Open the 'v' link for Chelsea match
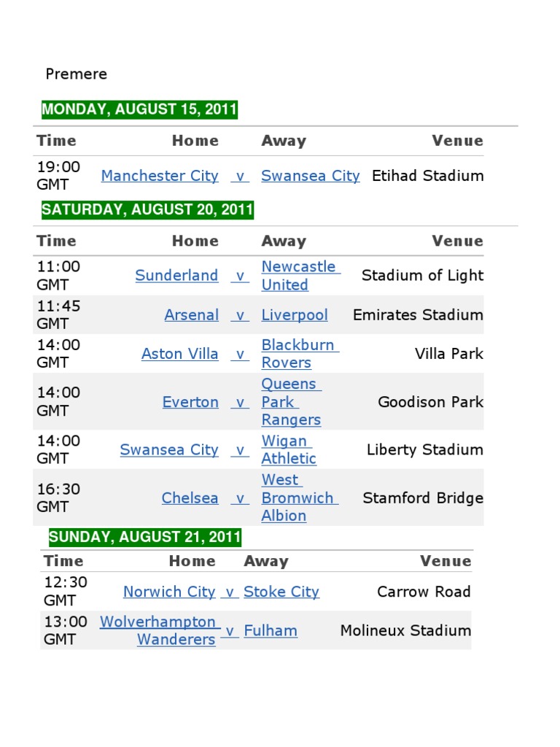The width and height of the screenshot is (560, 747). [x=240, y=498]
